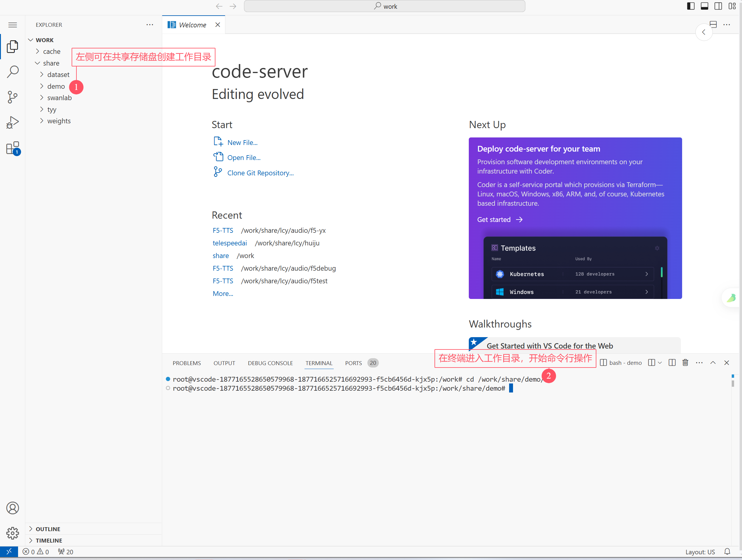
Task: Select the bash - demo terminal entry
Action: 621,363
